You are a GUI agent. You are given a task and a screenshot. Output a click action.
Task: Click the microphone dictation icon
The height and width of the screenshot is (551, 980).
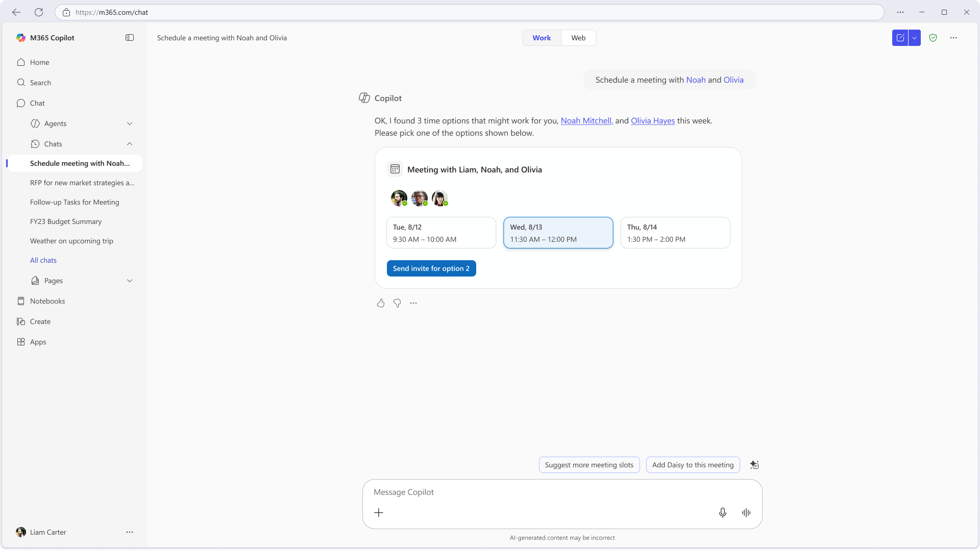(x=722, y=513)
